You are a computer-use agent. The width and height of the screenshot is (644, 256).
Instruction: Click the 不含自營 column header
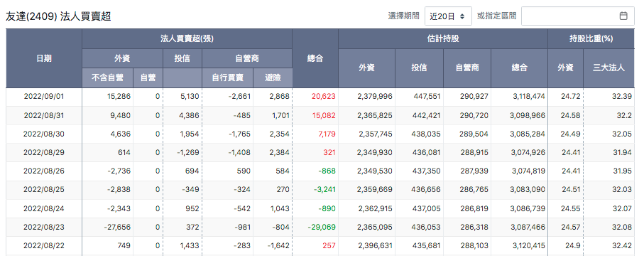coord(108,78)
